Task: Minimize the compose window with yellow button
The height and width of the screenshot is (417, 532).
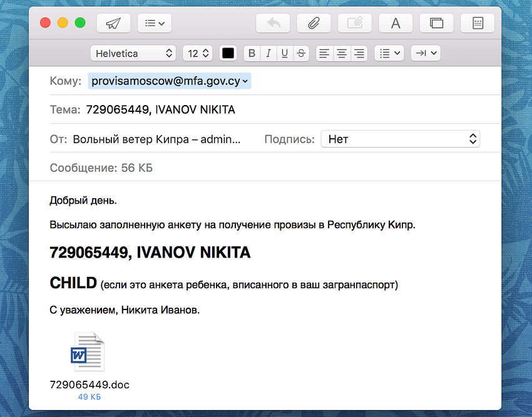Action: click(x=63, y=23)
